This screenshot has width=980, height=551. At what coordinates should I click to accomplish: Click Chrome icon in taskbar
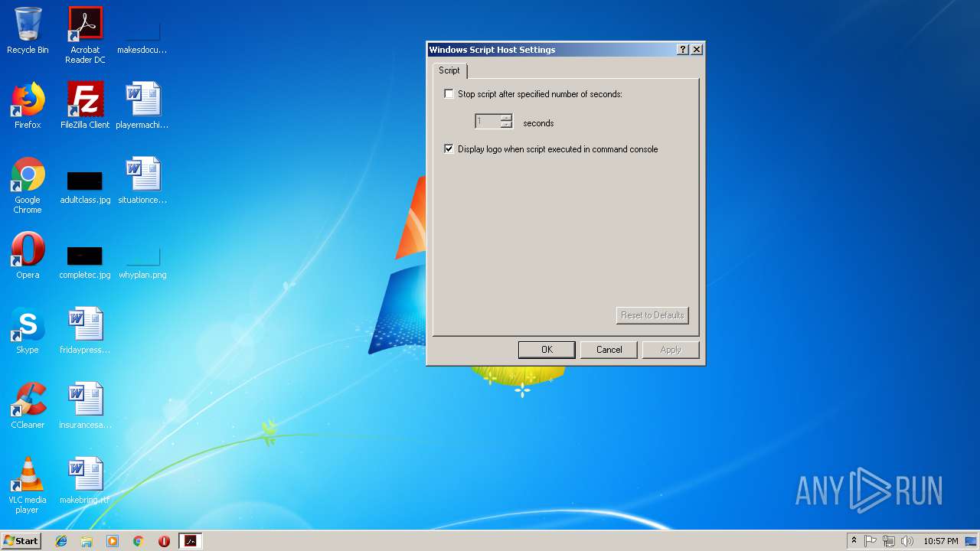tap(139, 541)
